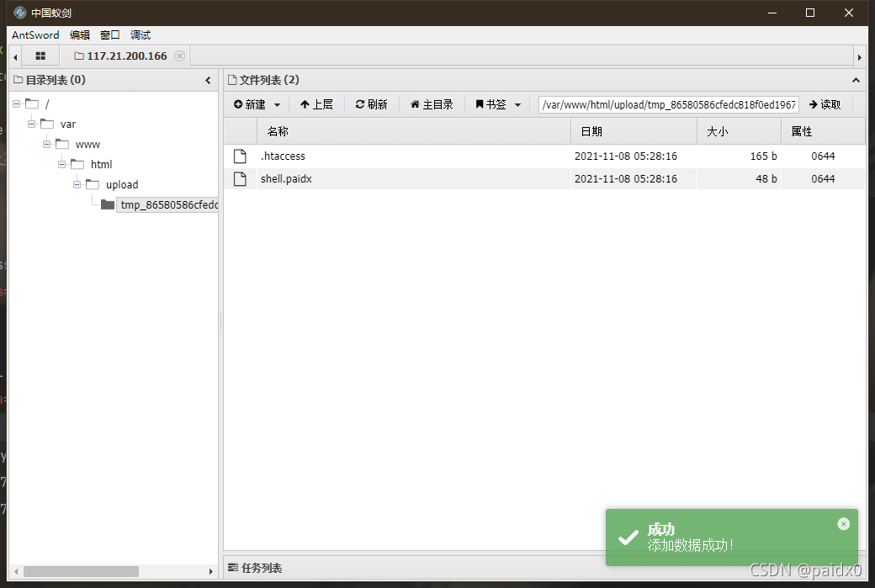
Task: Click the shell.paidx file icon
Action: click(x=240, y=179)
